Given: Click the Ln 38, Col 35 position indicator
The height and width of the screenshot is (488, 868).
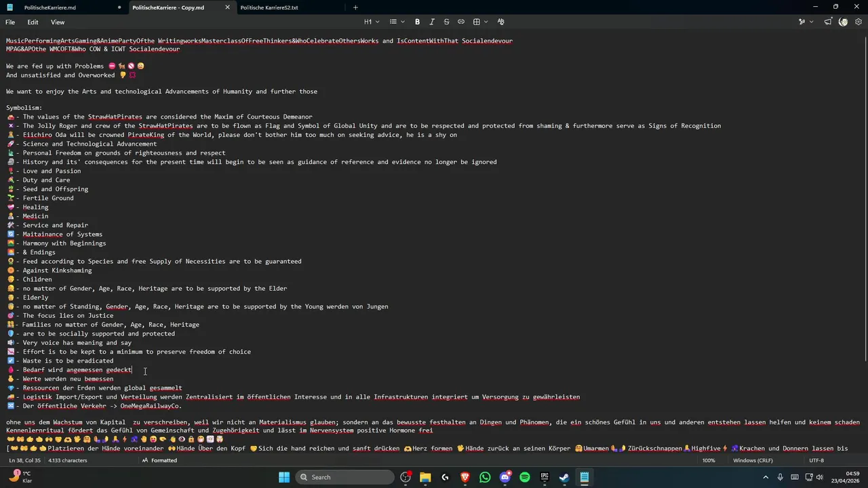Looking at the screenshot, I should point(26,460).
